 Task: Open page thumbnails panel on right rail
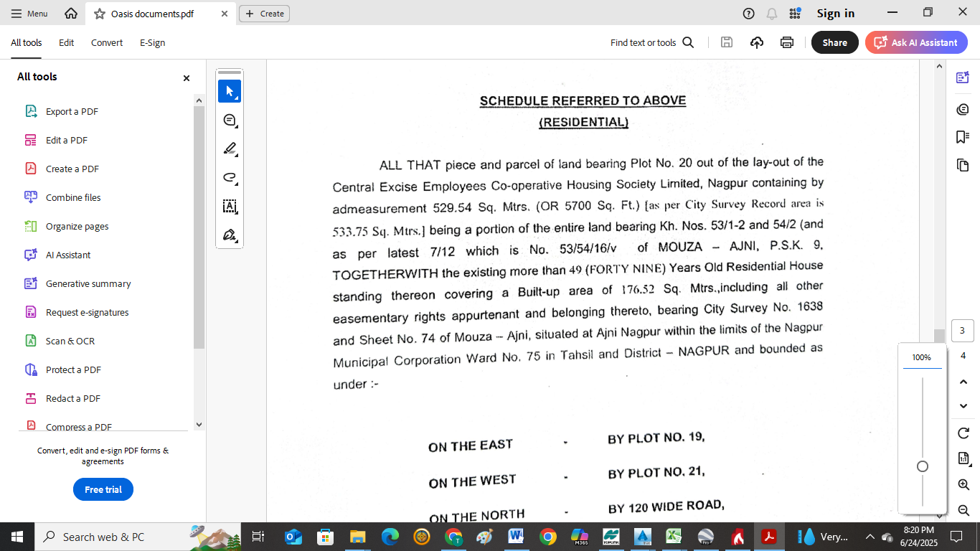click(963, 166)
